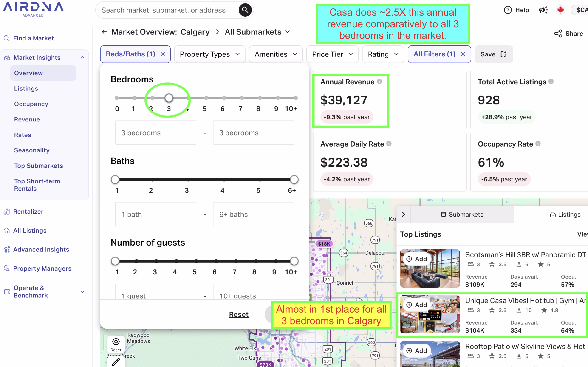Click the Average Daily Rate info icon
The height and width of the screenshot is (367, 588).
point(389,144)
